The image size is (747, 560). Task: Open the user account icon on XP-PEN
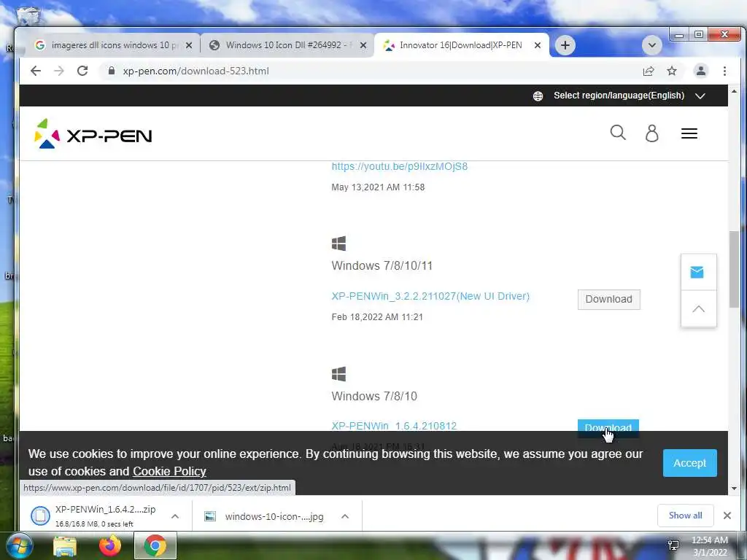pyautogui.click(x=651, y=133)
